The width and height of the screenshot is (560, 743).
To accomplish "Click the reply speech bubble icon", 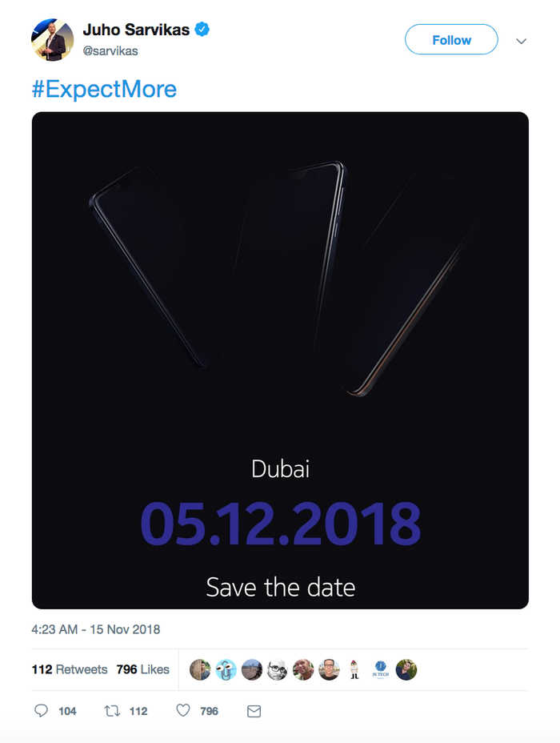I will point(41,710).
